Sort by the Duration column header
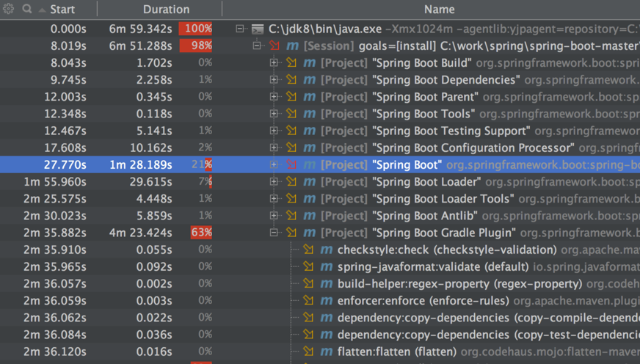640x364 pixels. point(166,10)
